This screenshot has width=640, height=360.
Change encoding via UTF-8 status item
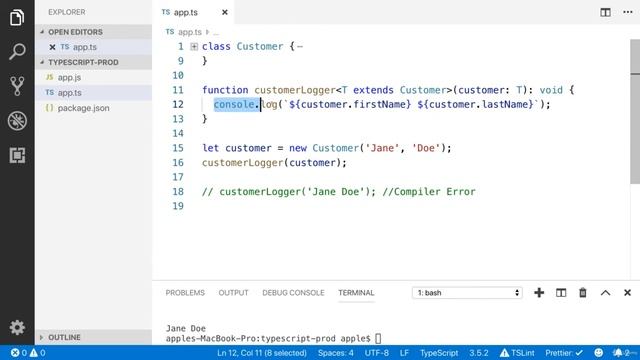[x=376, y=353]
